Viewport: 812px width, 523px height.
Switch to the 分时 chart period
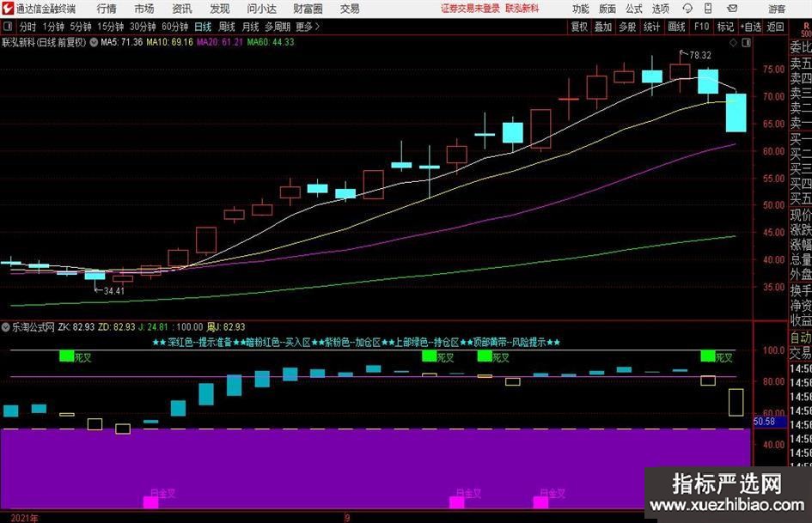coord(27,27)
